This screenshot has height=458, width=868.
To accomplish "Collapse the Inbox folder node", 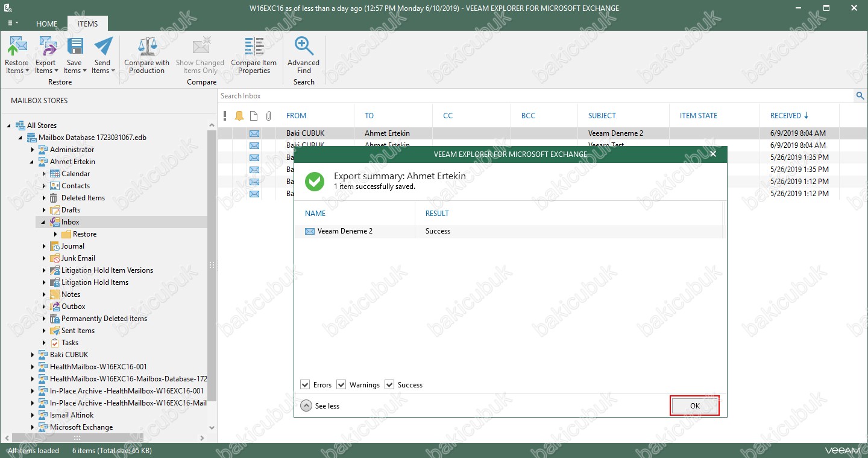I will point(43,222).
